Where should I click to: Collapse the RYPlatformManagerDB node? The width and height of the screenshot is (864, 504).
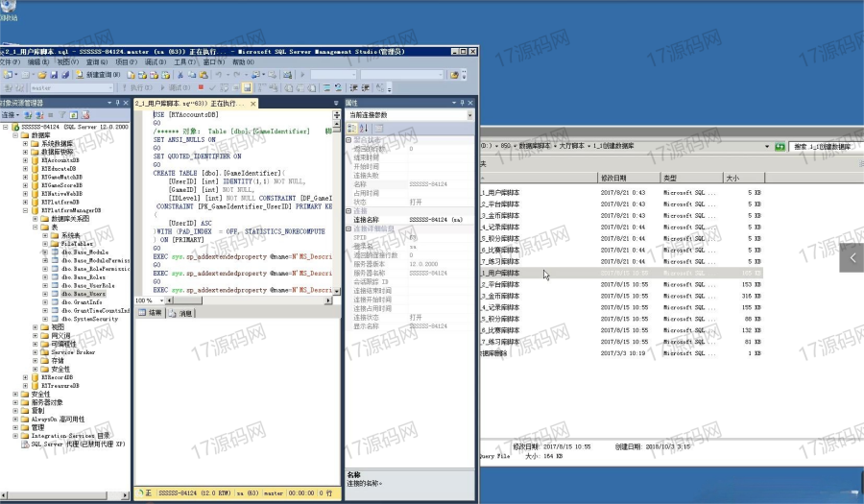click(x=25, y=210)
